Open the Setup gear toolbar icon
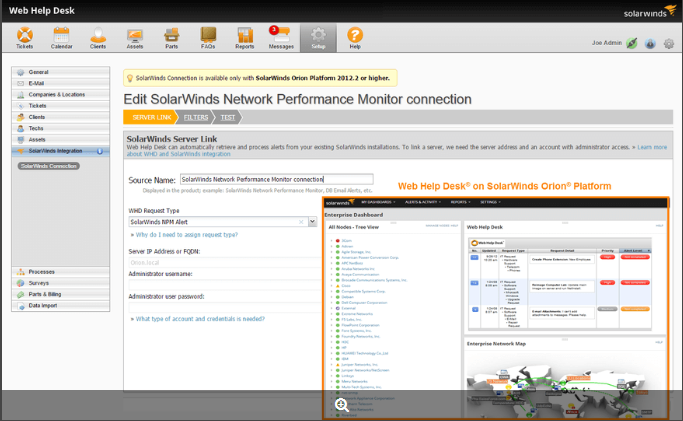 coord(318,37)
